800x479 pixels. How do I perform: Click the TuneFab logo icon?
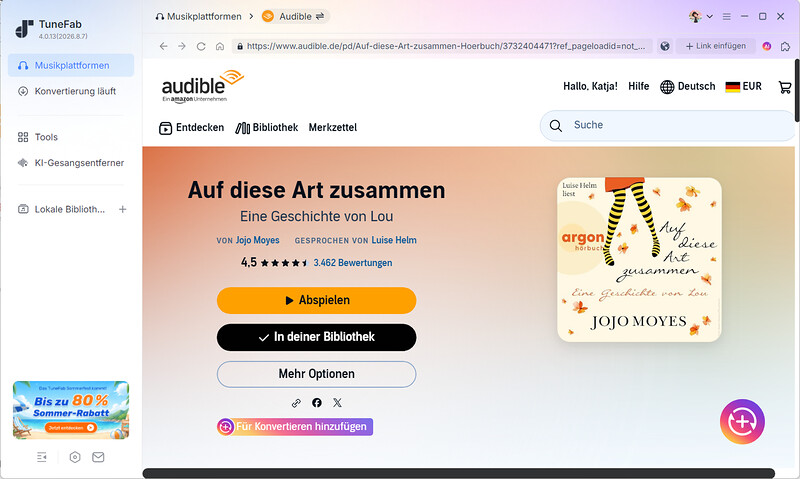tap(24, 29)
